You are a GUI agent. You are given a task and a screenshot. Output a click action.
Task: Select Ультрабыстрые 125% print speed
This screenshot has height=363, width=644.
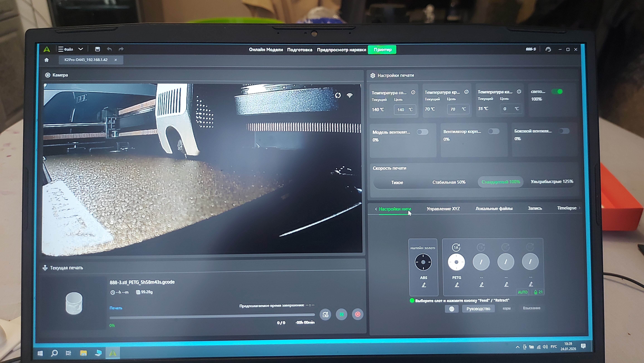pyautogui.click(x=552, y=181)
